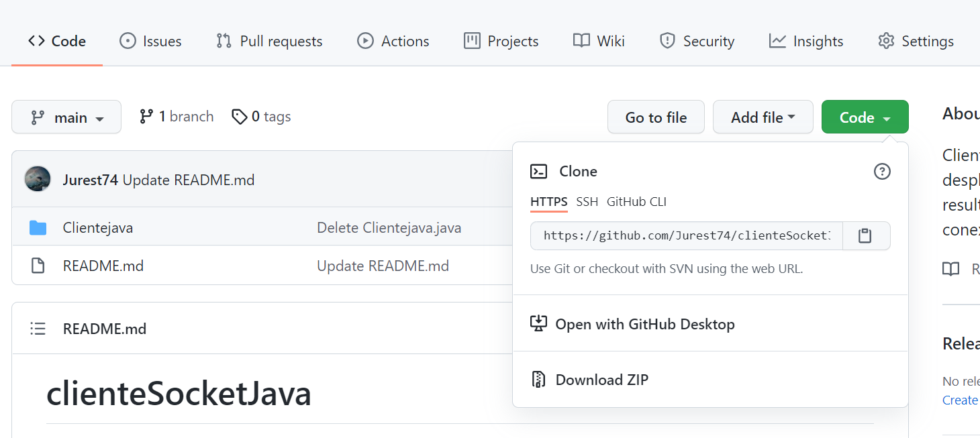Open the Issues tab
The height and width of the screenshot is (438, 980).
pos(150,41)
